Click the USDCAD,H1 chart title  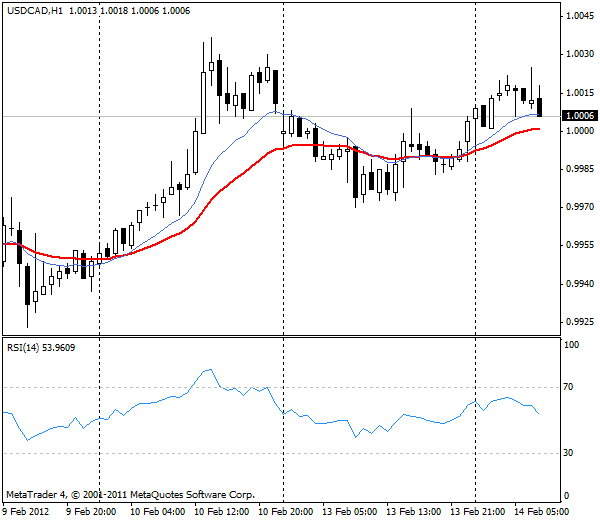coord(35,10)
